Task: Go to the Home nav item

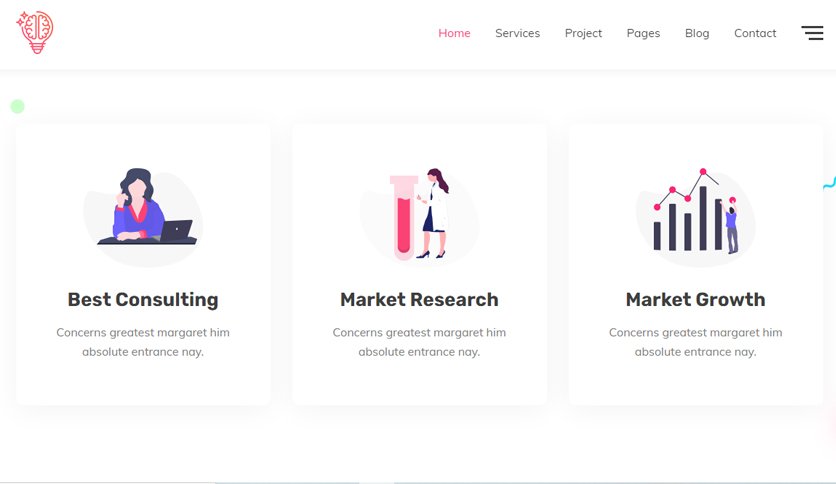Action: 454,33
